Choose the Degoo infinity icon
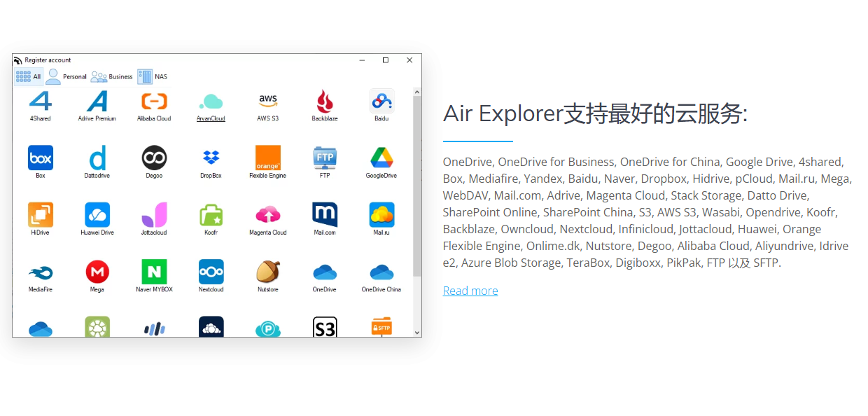868x416 pixels. pyautogui.click(x=154, y=158)
